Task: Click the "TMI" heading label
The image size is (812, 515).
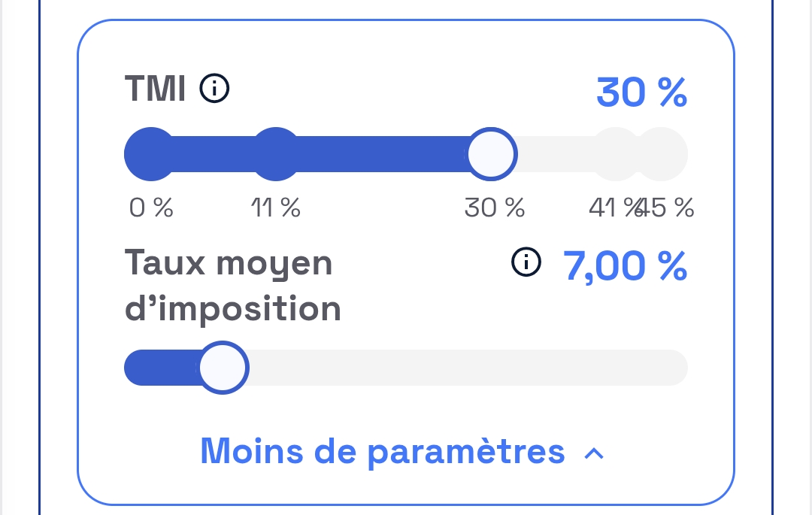Action: click(156, 89)
